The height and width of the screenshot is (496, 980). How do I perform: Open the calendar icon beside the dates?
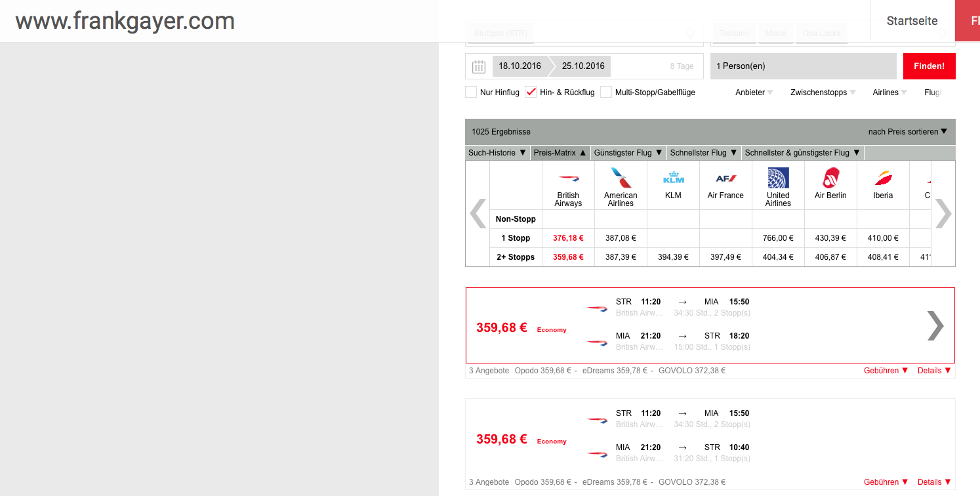pos(479,66)
